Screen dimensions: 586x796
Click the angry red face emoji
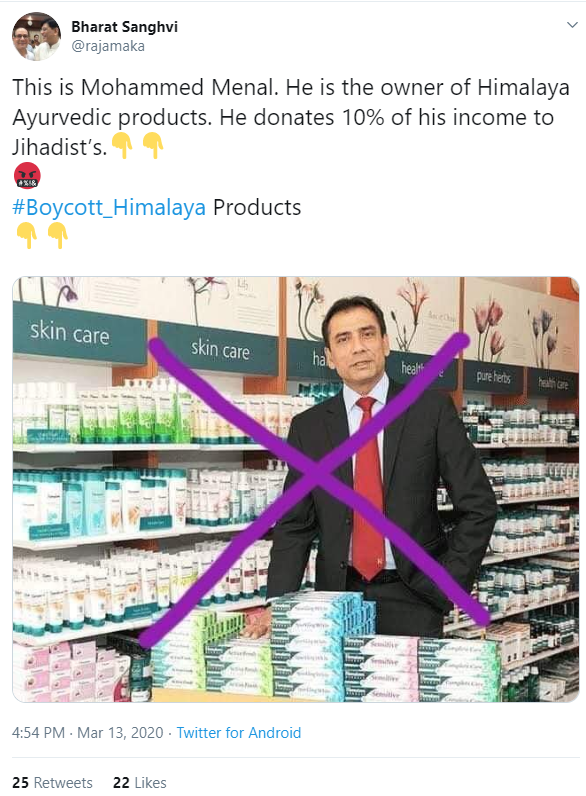coord(27,175)
